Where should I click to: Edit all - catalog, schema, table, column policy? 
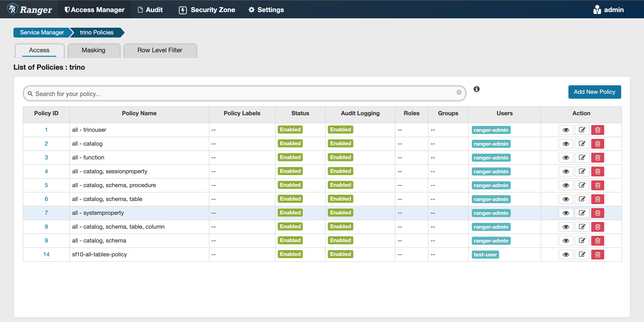[x=582, y=227]
